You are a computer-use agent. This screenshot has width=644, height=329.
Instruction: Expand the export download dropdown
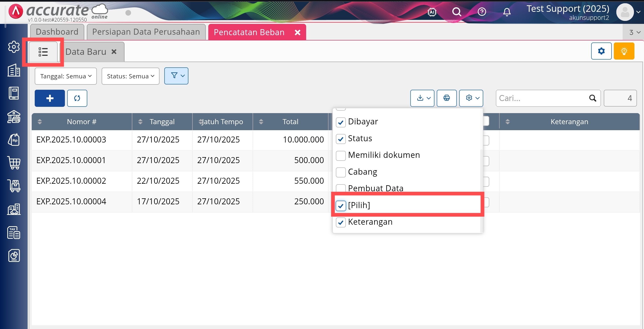[x=422, y=98]
